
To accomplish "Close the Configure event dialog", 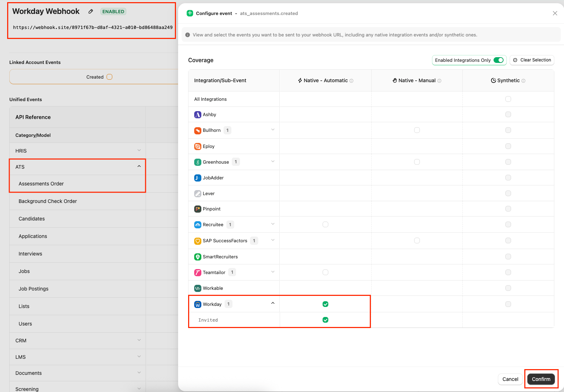I will (555, 13).
